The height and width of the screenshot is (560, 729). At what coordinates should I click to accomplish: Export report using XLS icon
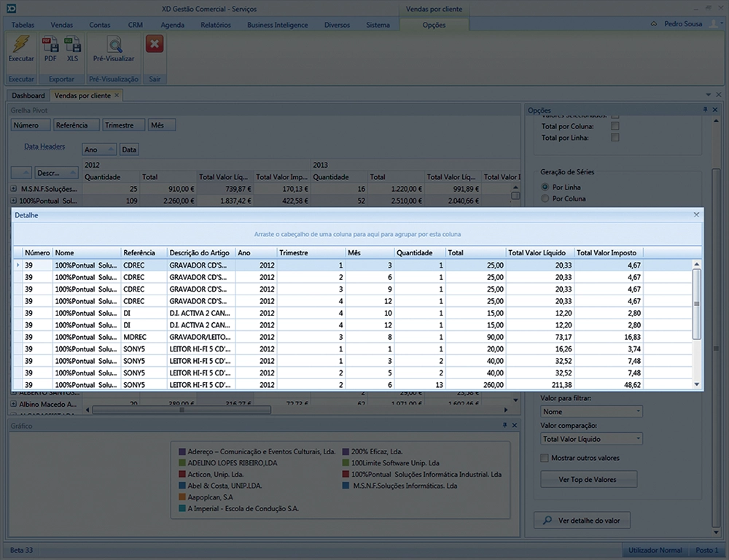pyautogui.click(x=72, y=46)
